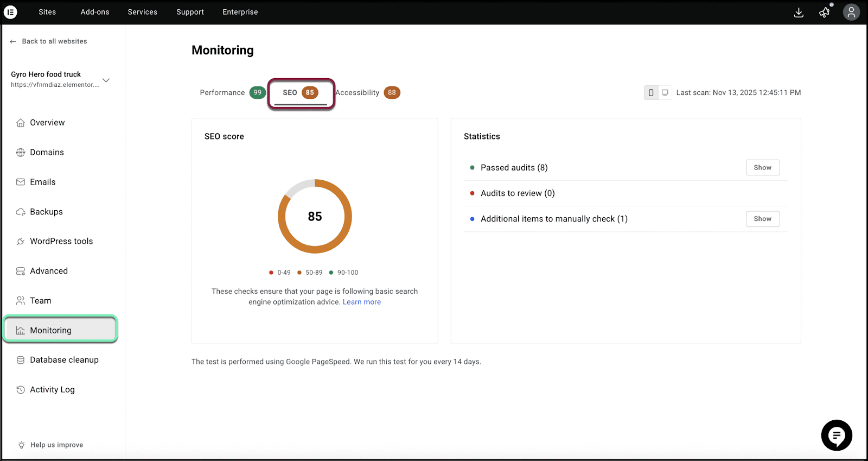Open the downloads icon in the top bar
868x461 pixels.
click(799, 12)
